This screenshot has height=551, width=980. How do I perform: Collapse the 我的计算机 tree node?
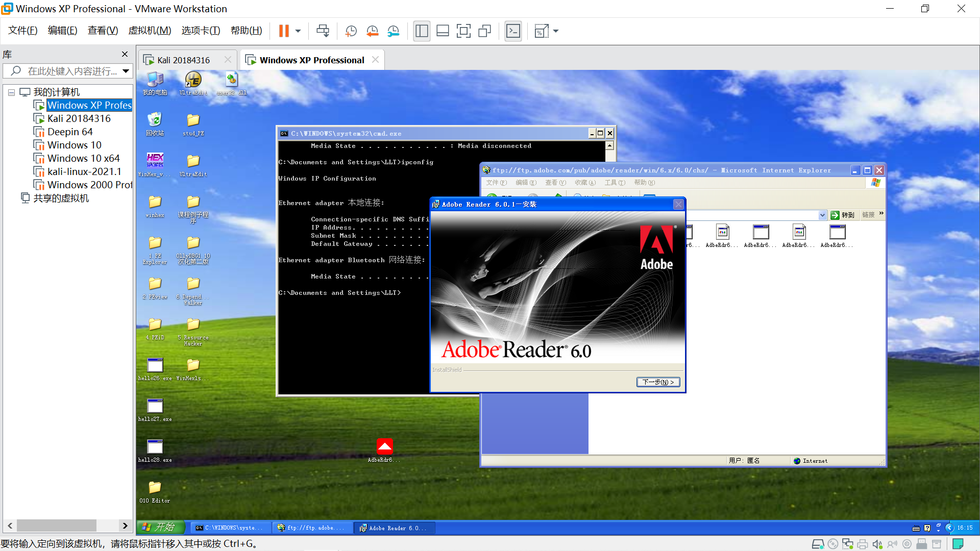pyautogui.click(x=11, y=92)
